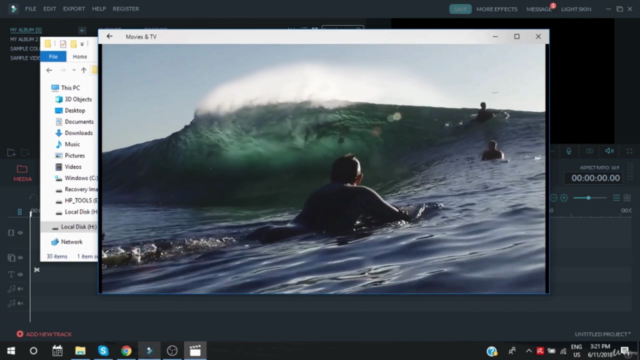Click the undo arrow icon
This screenshot has width=640, height=360.
33,198
